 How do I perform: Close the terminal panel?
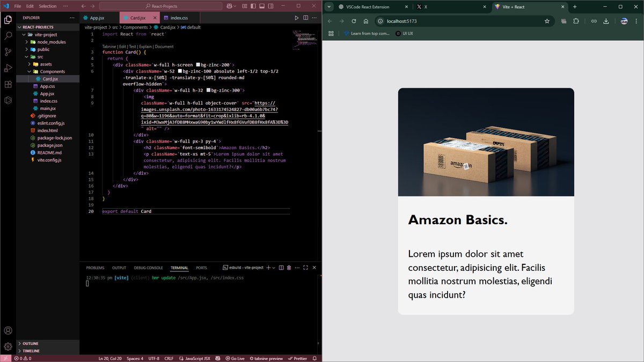(314, 268)
